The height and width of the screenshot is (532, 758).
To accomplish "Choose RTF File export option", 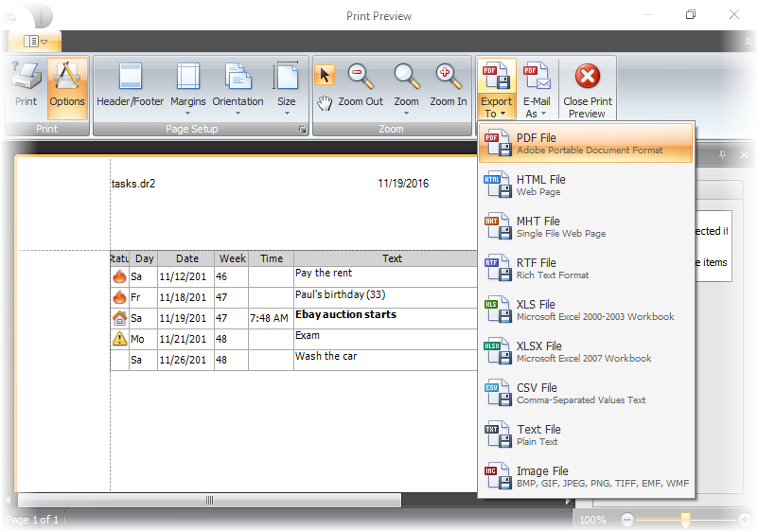I will click(x=586, y=268).
